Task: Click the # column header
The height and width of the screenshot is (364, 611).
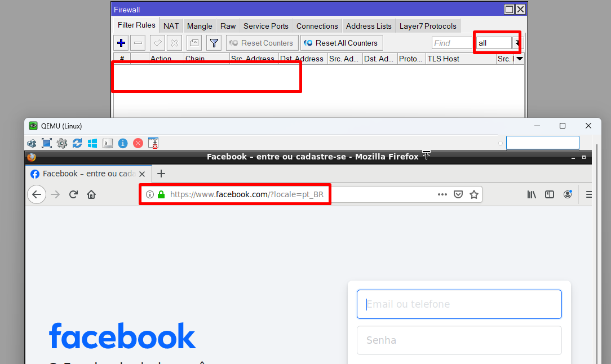Action: click(x=122, y=59)
